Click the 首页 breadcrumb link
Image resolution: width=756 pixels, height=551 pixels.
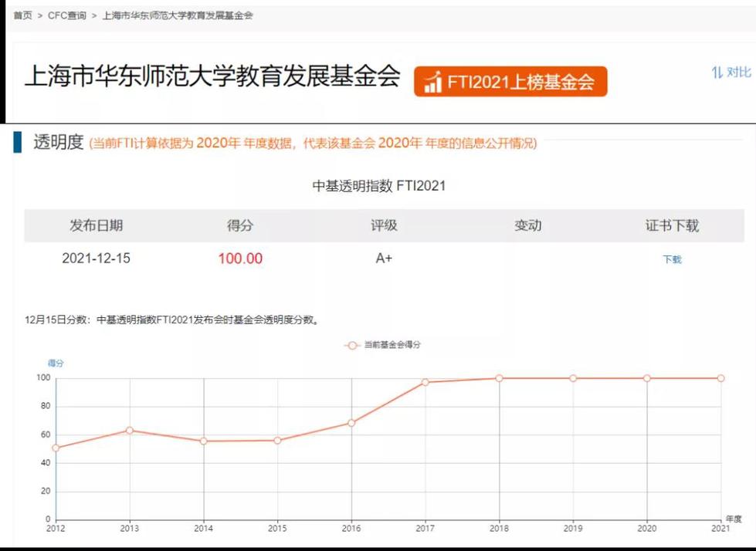click(22, 15)
